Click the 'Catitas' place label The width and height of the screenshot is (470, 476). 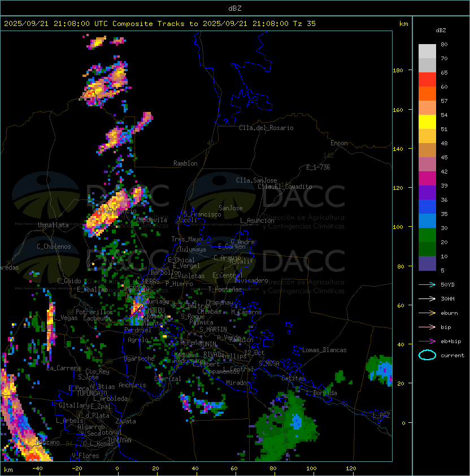point(293,378)
